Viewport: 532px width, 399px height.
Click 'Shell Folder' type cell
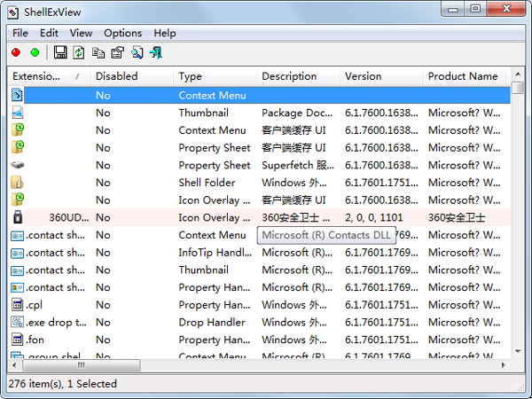[x=207, y=183]
